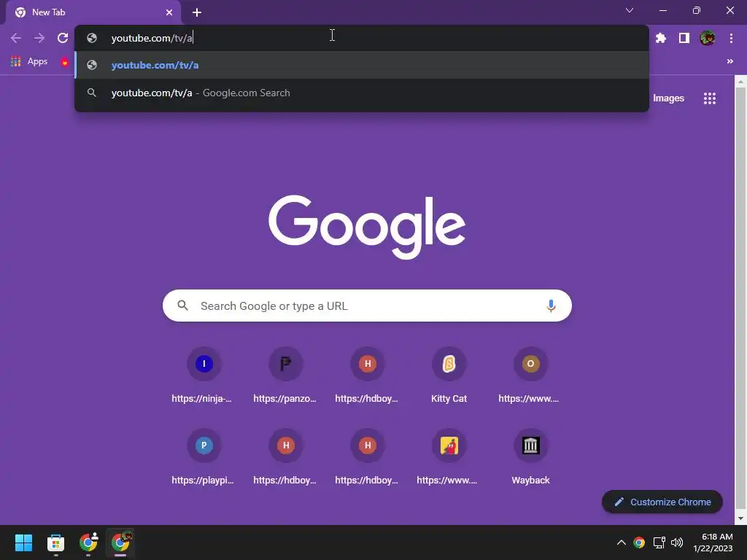This screenshot has width=747, height=560.
Task: Open the Apps bookmarks shortcut
Action: tap(28, 61)
